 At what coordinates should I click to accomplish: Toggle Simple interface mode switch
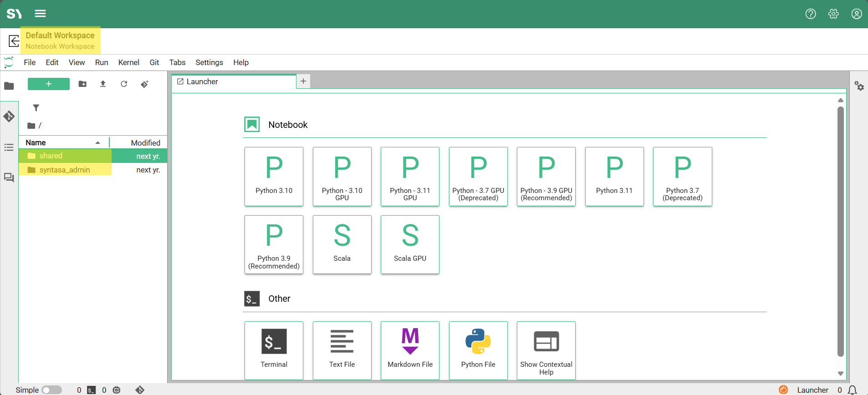52,390
